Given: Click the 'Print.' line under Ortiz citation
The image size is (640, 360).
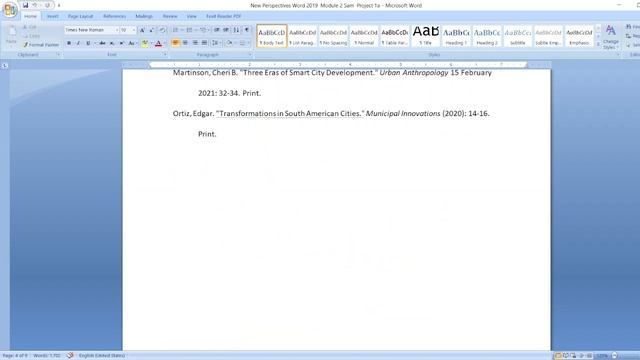Looking at the screenshot, I should tap(207, 134).
